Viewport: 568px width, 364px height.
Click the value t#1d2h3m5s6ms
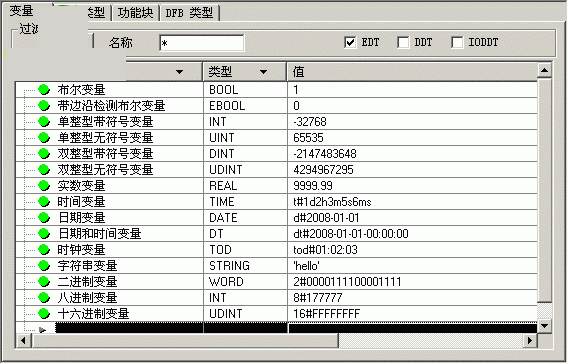click(x=332, y=201)
